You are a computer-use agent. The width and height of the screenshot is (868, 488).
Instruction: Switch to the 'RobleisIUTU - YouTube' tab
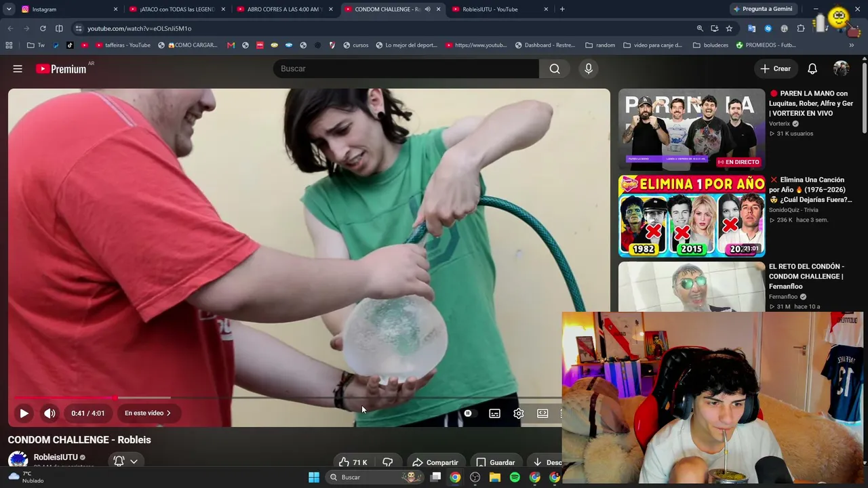[499, 9]
